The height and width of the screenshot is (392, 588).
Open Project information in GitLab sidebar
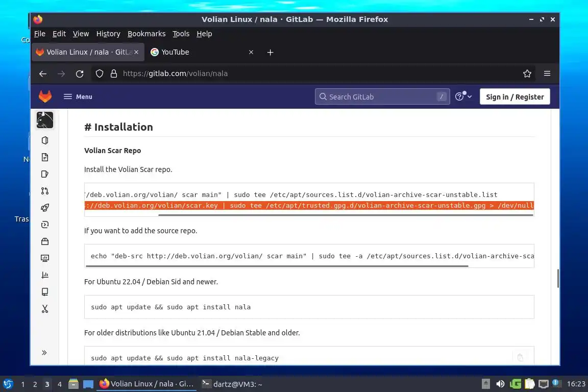click(x=44, y=140)
